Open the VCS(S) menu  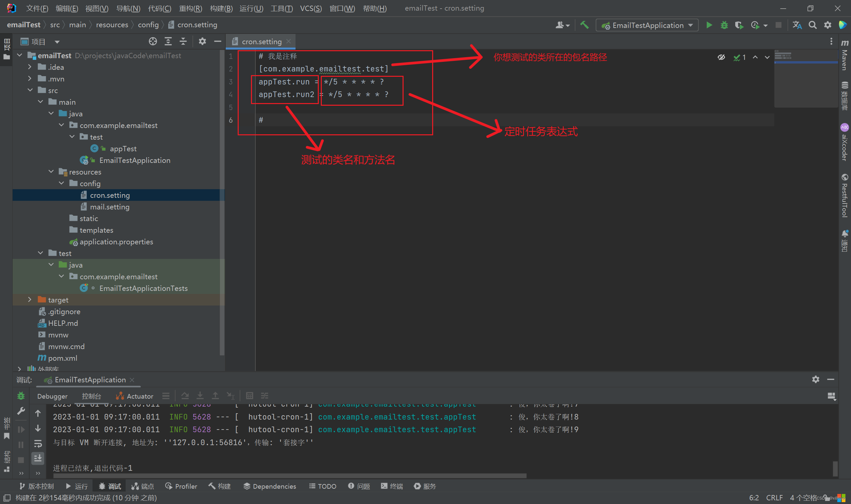point(310,8)
